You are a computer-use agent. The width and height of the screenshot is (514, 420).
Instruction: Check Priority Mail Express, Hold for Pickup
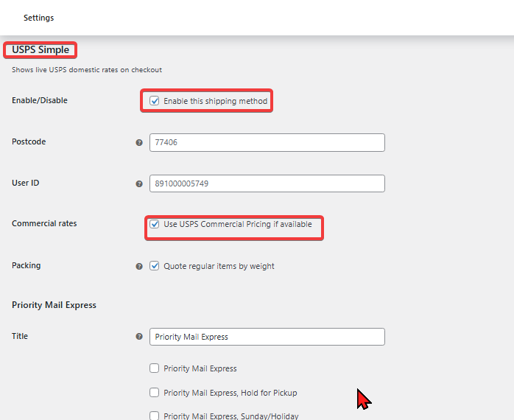click(155, 393)
